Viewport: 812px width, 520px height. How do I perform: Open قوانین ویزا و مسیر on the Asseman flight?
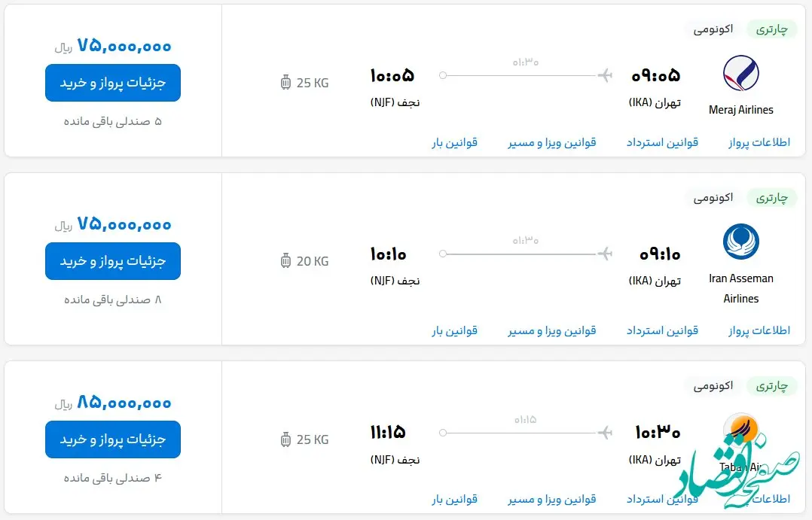(553, 330)
